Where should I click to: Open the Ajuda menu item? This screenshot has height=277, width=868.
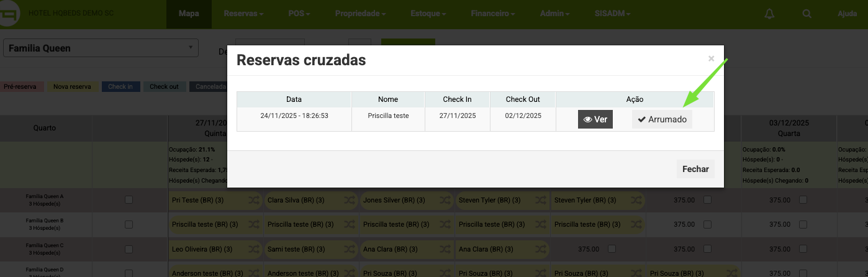click(x=847, y=14)
